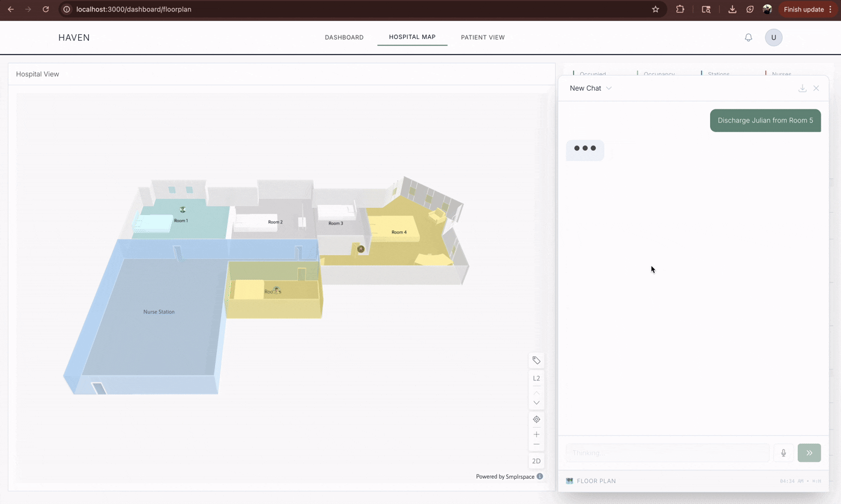Select the Nurse Station on the map
Image resolution: width=841 pixels, height=504 pixels.
click(159, 312)
